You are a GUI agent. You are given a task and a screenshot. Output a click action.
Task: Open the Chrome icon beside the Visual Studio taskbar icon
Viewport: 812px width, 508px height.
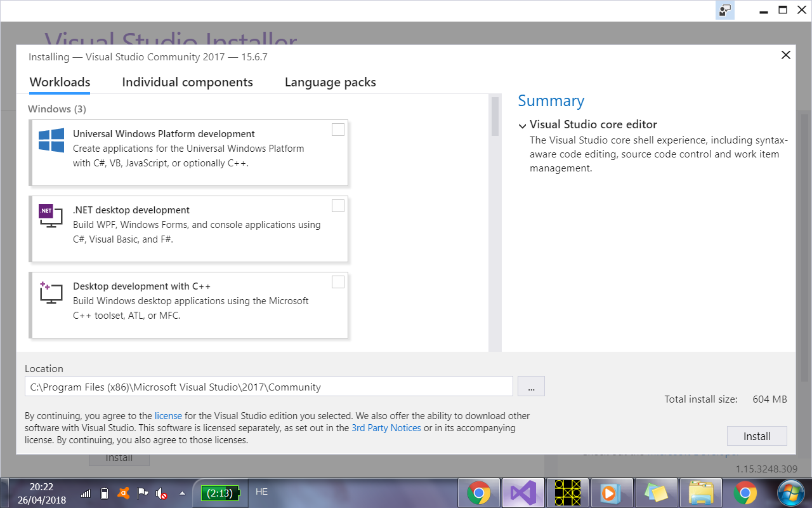pyautogui.click(x=479, y=493)
